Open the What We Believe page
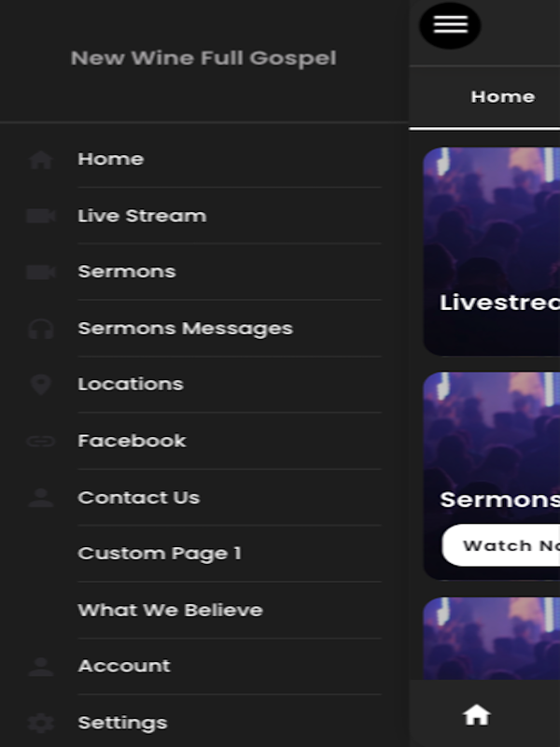560x747 pixels. (x=170, y=610)
